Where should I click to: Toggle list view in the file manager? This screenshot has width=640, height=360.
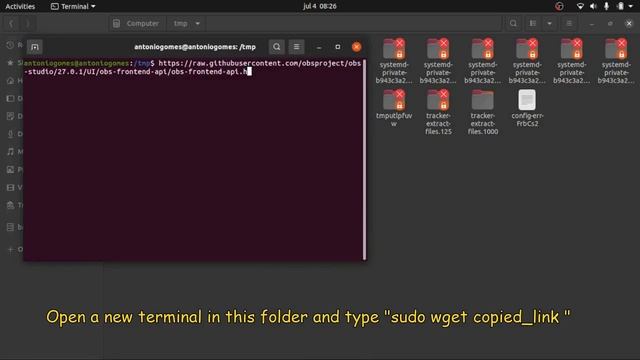(x=533, y=24)
